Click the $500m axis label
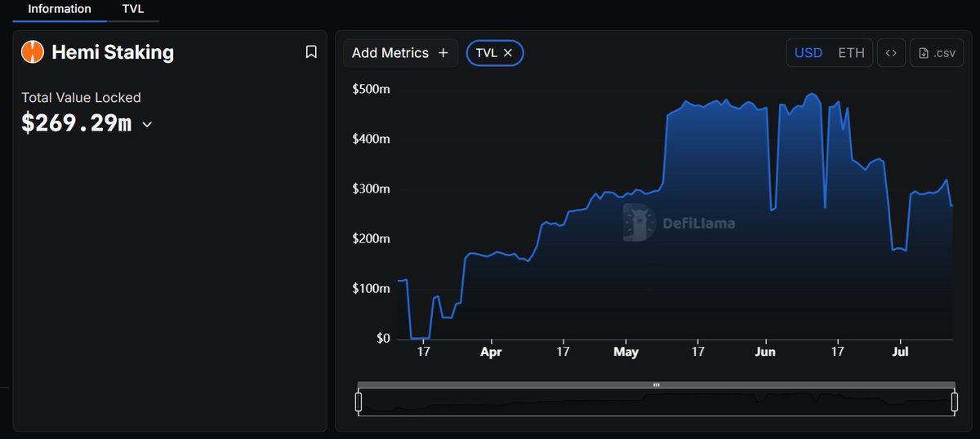Viewport: 980px width, 439px height. point(371,89)
